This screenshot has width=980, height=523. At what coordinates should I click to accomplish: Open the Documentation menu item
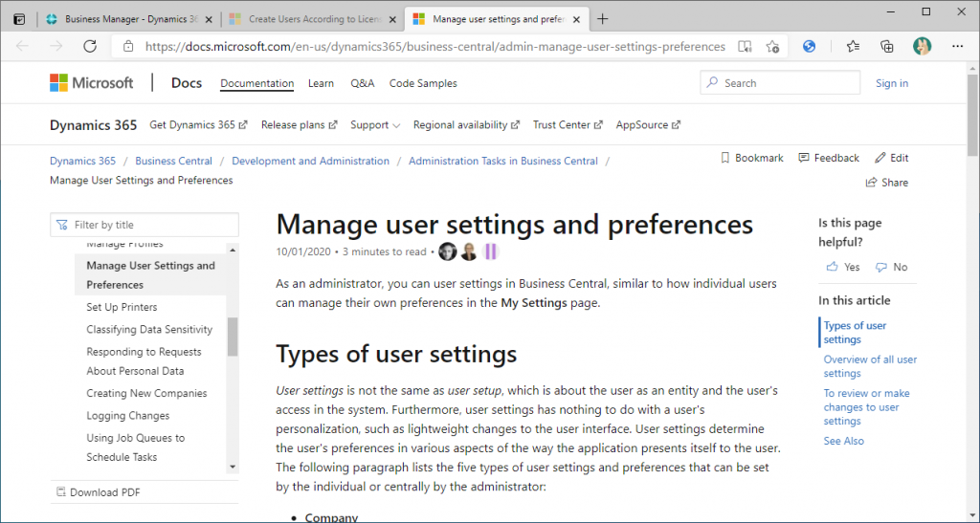(256, 83)
